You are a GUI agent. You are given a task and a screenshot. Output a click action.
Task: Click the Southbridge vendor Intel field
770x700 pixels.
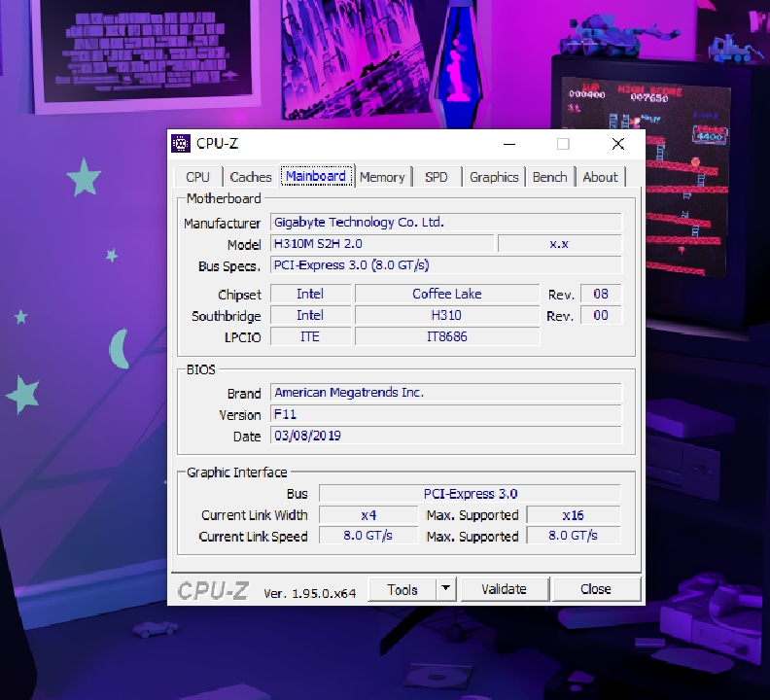click(x=310, y=315)
